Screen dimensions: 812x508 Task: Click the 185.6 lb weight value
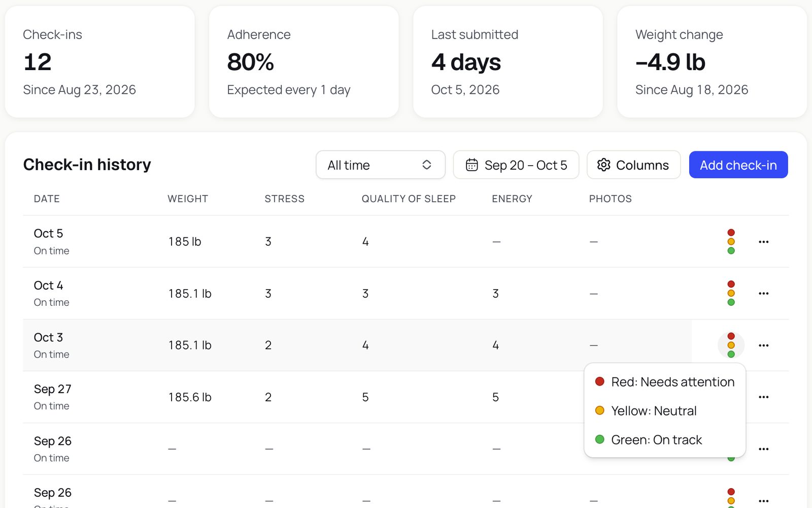pos(190,397)
